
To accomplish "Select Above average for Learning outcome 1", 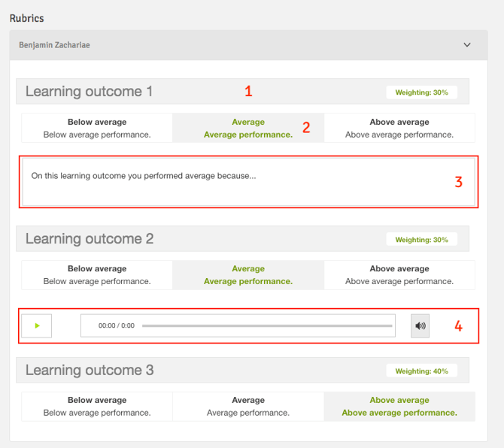I will click(399, 128).
